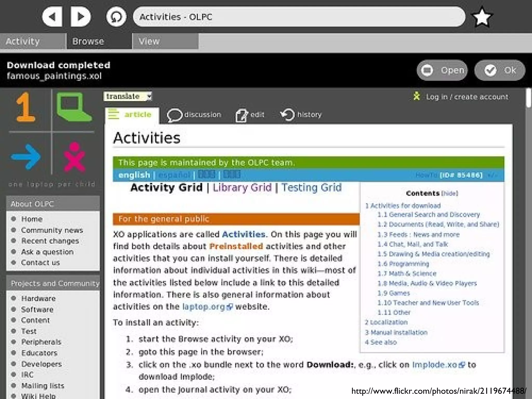Jump to 2 Localization section
Viewport: 532px width, 399px height.
click(x=386, y=322)
